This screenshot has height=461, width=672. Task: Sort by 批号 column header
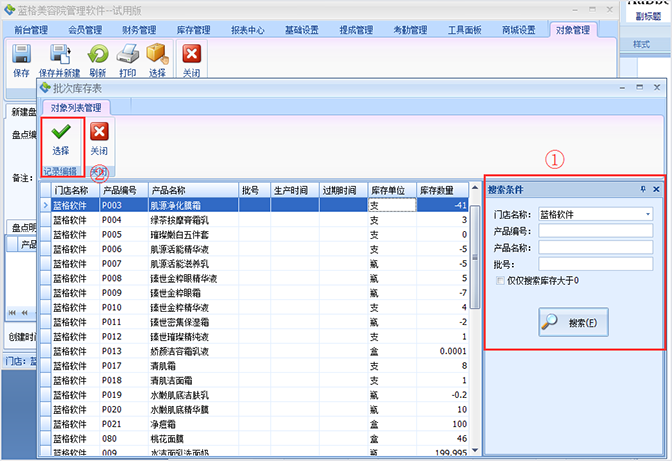point(255,190)
